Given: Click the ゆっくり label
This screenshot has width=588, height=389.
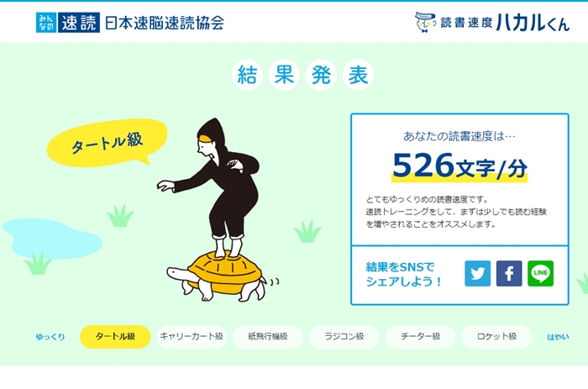Looking at the screenshot, I should coord(50,337).
